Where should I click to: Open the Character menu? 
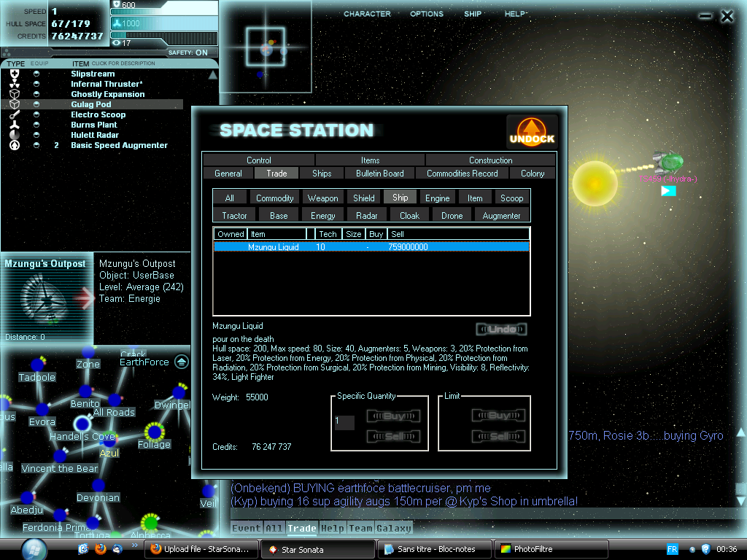point(367,14)
